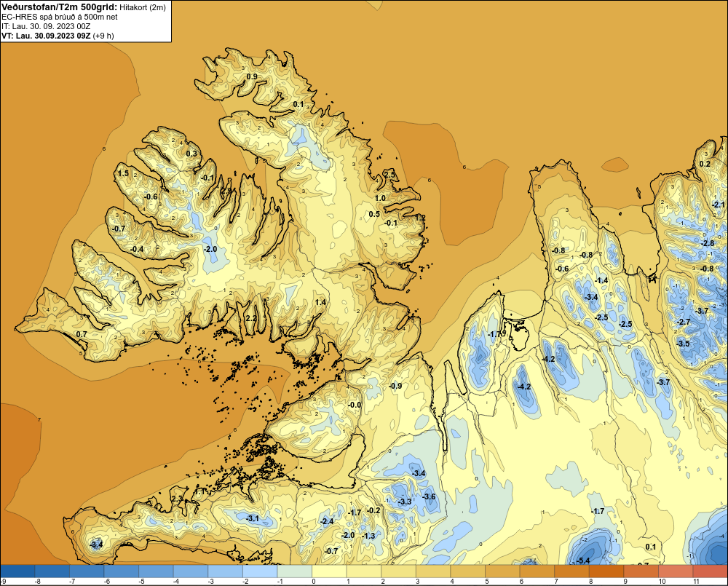Click the -2.1 temperature label
This screenshot has height=586, width=728.
[x=718, y=205]
